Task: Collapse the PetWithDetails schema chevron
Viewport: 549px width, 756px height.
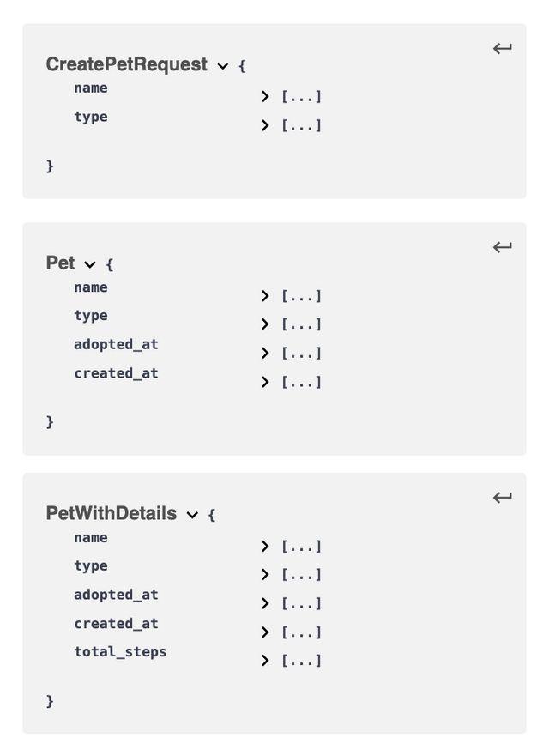Action: (190, 514)
